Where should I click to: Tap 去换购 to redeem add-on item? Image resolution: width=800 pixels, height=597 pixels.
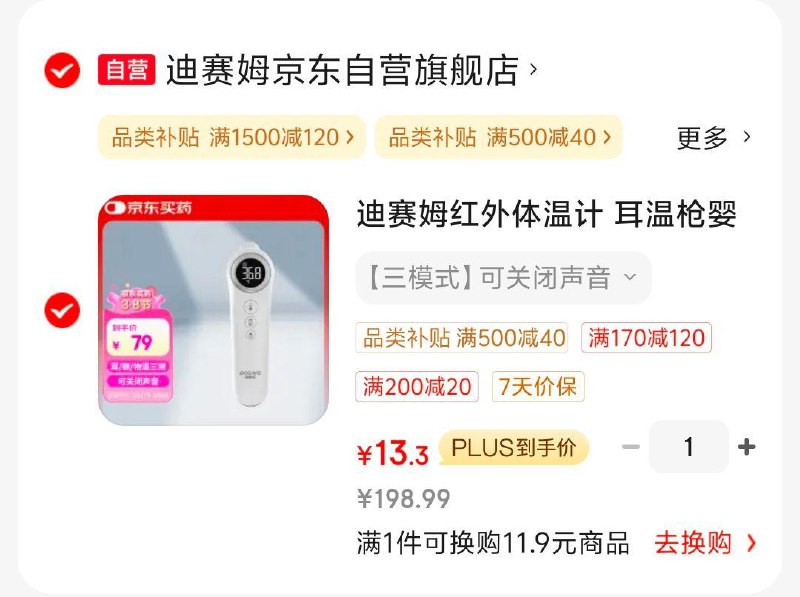pos(705,543)
